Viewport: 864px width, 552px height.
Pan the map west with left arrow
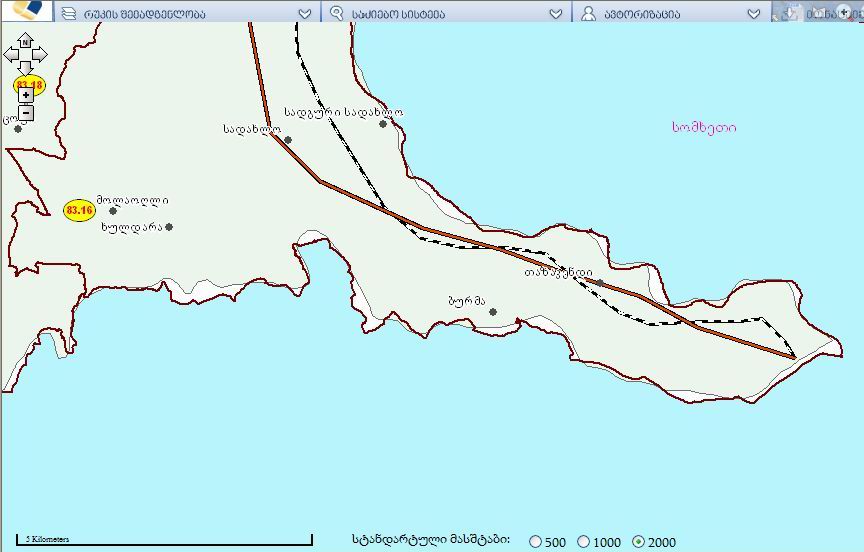(11, 55)
